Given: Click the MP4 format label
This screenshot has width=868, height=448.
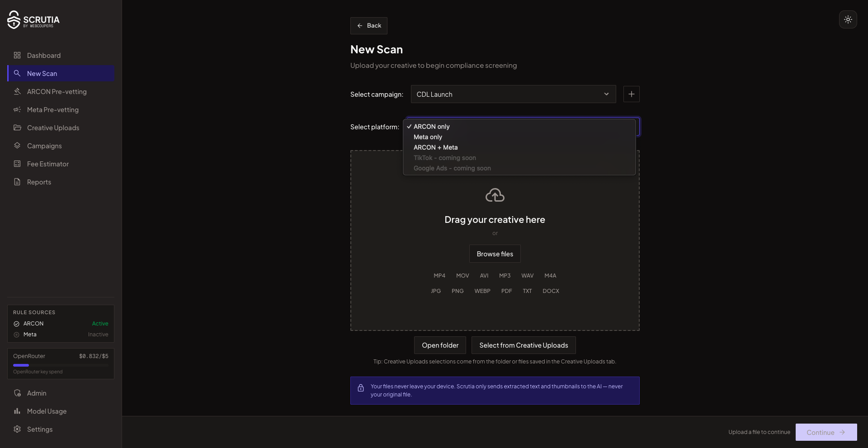Looking at the screenshot, I should click(x=439, y=276).
